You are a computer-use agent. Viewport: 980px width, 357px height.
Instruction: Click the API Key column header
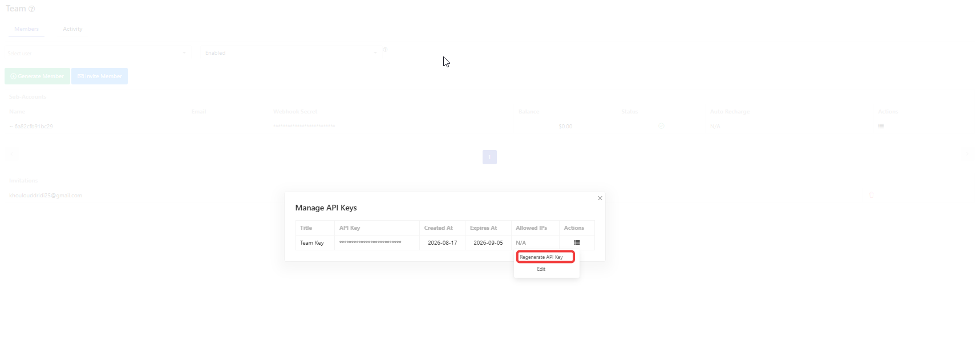coord(350,228)
